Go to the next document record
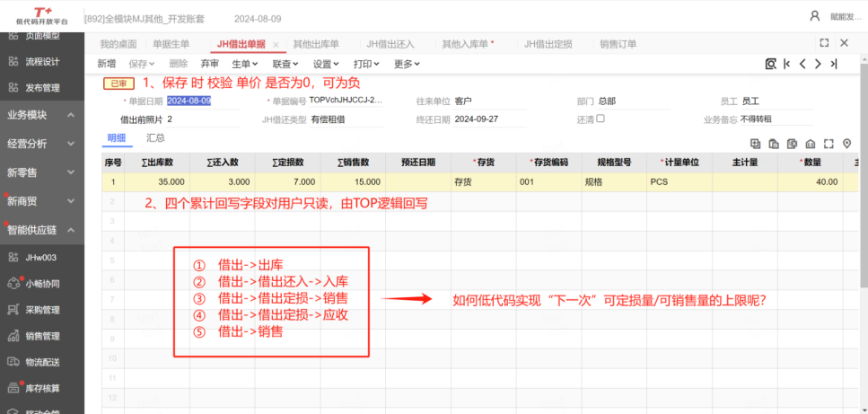The image size is (868, 414). tap(818, 64)
